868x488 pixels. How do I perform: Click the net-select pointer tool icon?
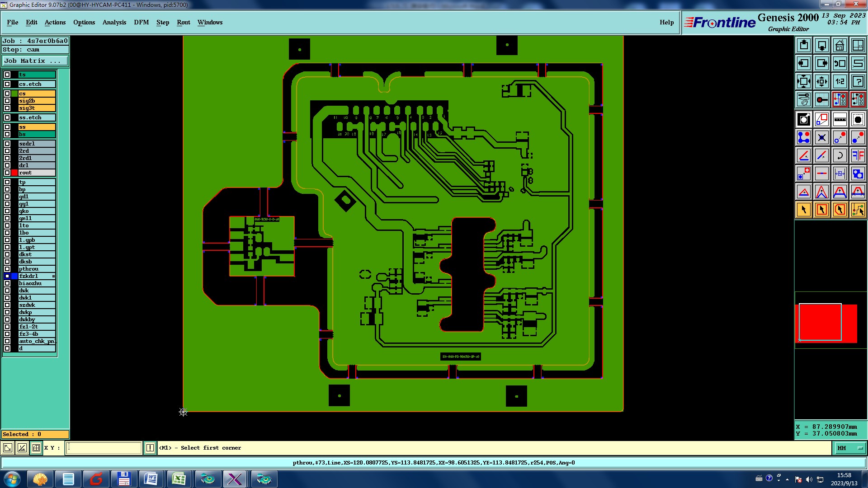click(x=858, y=210)
